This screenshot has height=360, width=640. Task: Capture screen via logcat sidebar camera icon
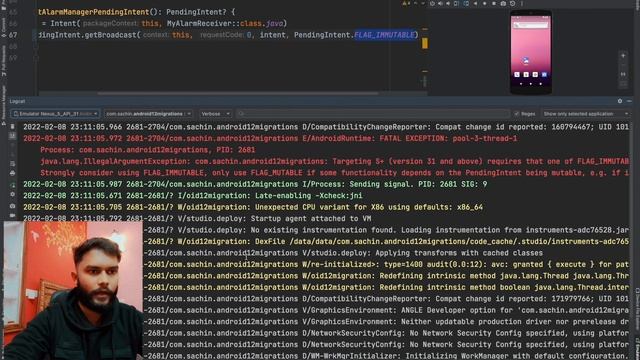click(x=12, y=206)
